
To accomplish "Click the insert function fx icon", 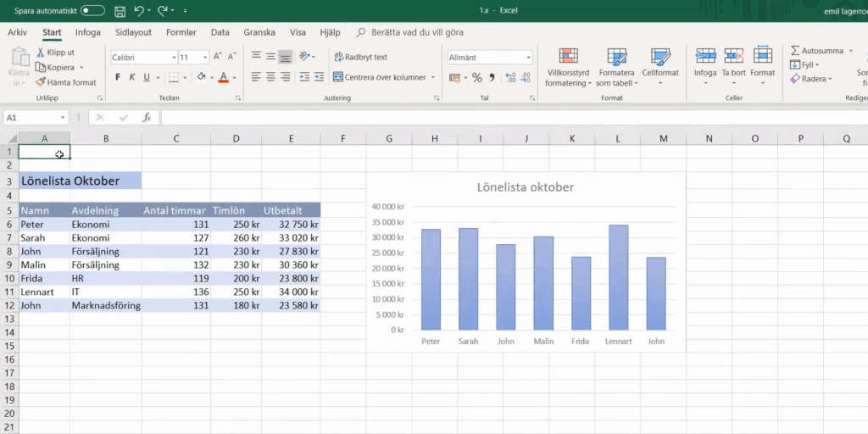I will click(x=146, y=118).
